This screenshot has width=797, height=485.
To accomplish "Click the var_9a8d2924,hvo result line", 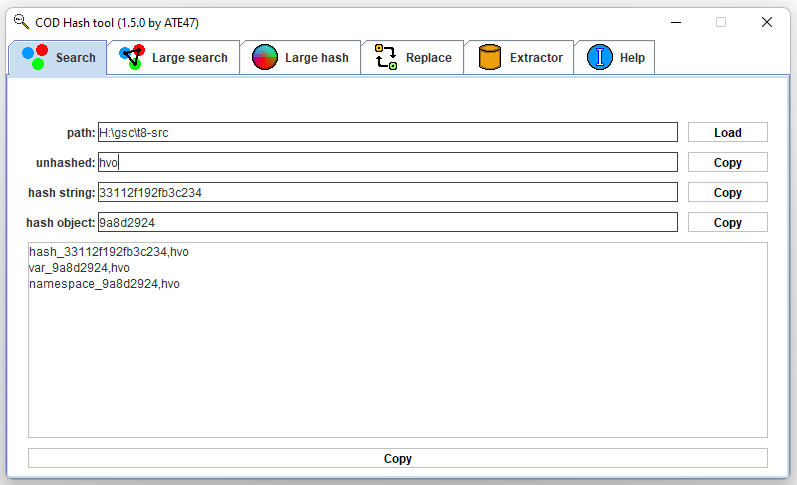I will pos(79,267).
